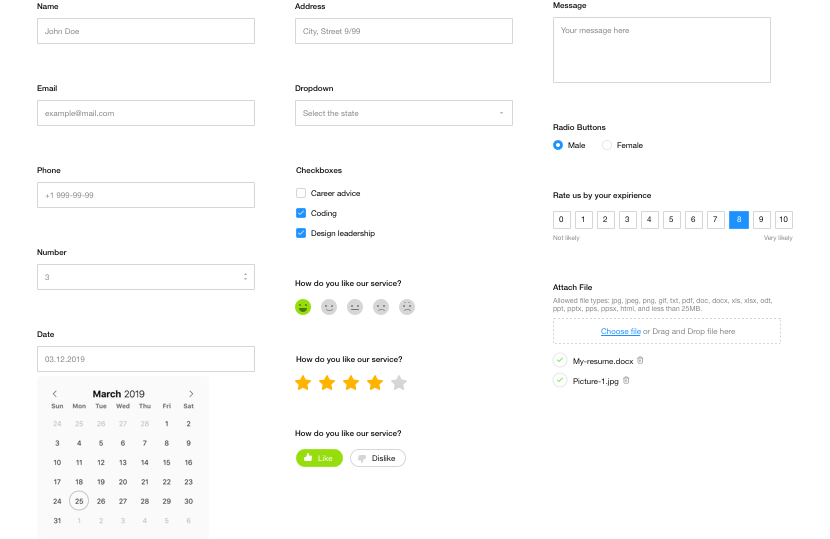Remove Picture-1.jpg with trash icon
830x539 pixels.
click(626, 380)
